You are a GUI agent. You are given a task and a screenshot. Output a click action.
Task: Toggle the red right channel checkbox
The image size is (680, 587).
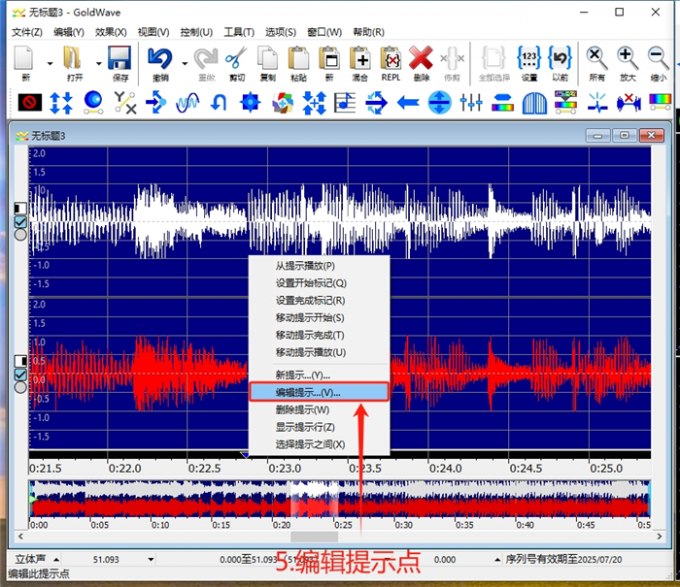point(20,375)
